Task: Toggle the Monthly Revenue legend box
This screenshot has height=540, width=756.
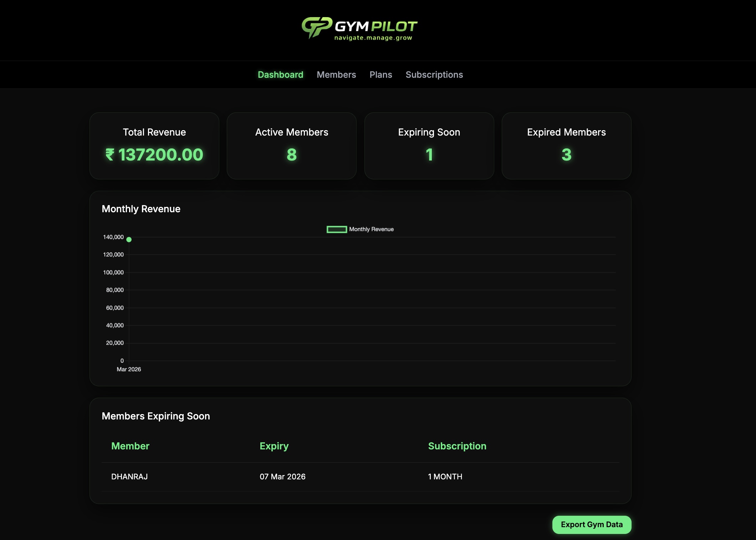Action: coord(337,229)
